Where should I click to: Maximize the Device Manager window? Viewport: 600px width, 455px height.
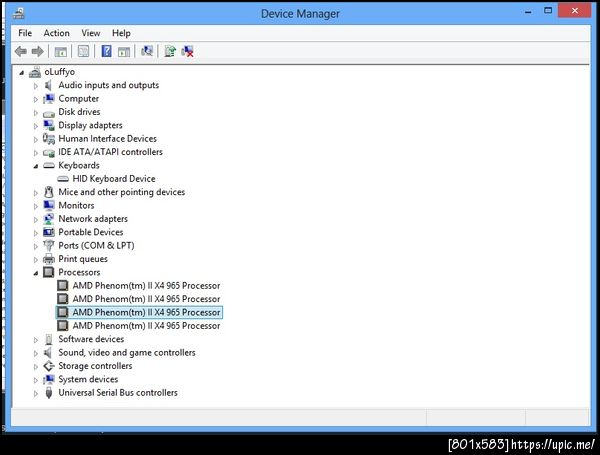coord(548,11)
